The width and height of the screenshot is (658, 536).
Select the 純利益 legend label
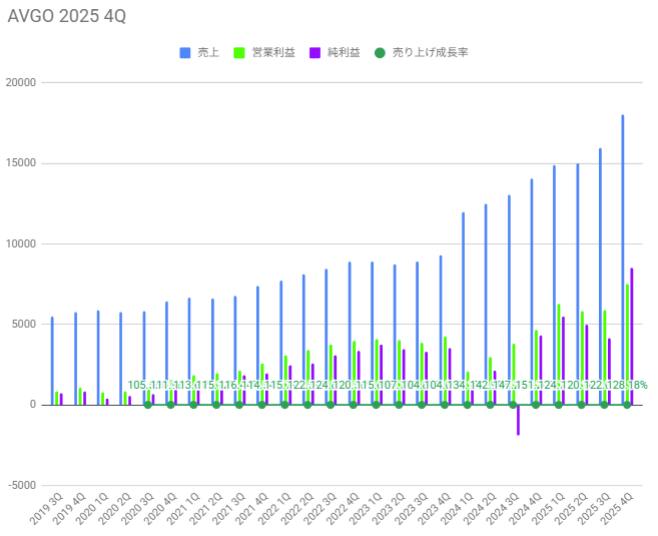(x=344, y=52)
